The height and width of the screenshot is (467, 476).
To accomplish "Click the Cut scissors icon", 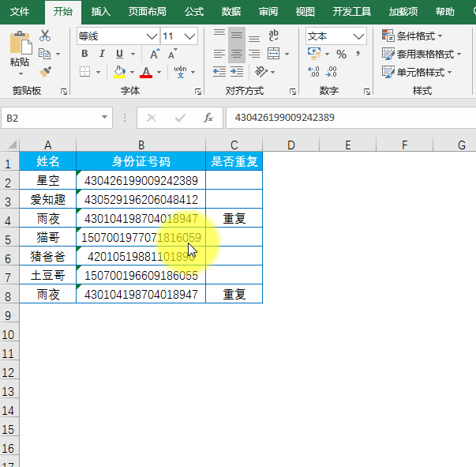I will (45, 36).
